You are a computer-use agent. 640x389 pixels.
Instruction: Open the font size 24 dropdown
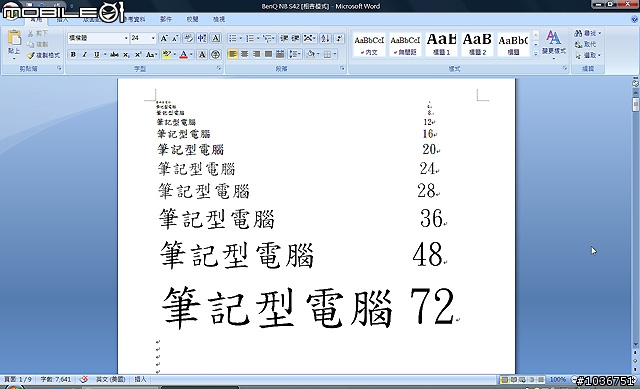(x=153, y=38)
